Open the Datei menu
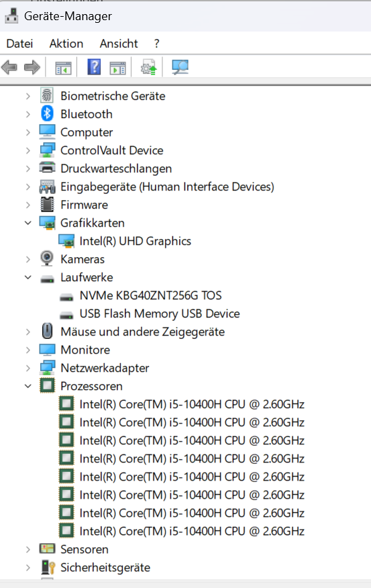Screen dimensions: 371x588 tap(20, 44)
